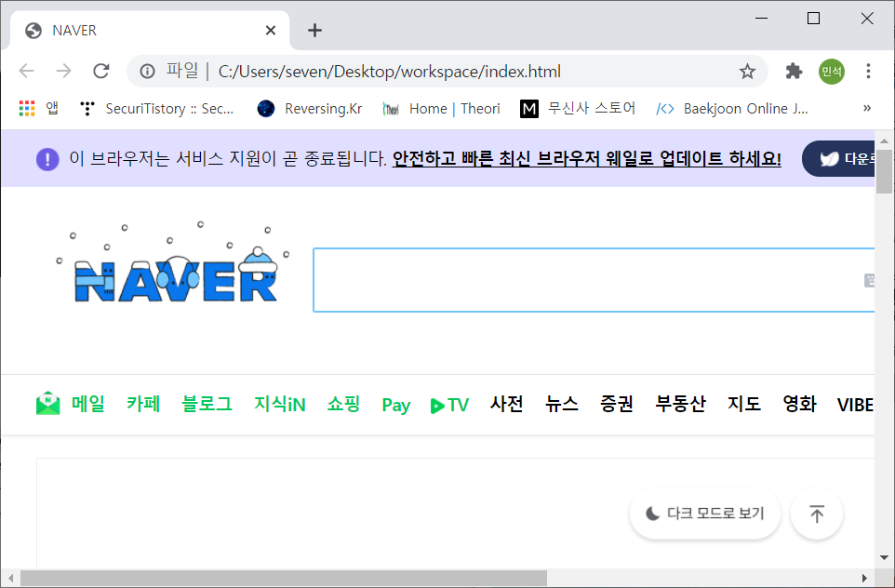Go to 부동산 section
Screen dimensions: 895x588
pyautogui.click(x=680, y=404)
